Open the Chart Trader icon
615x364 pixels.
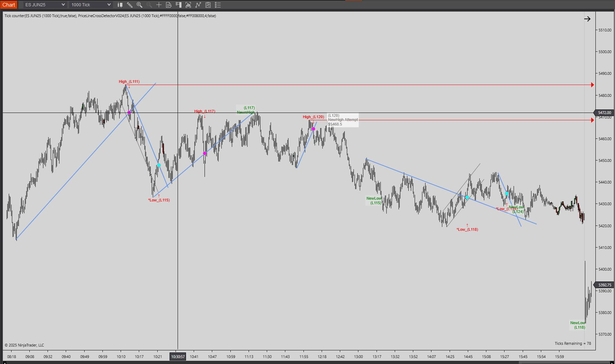[x=179, y=5]
